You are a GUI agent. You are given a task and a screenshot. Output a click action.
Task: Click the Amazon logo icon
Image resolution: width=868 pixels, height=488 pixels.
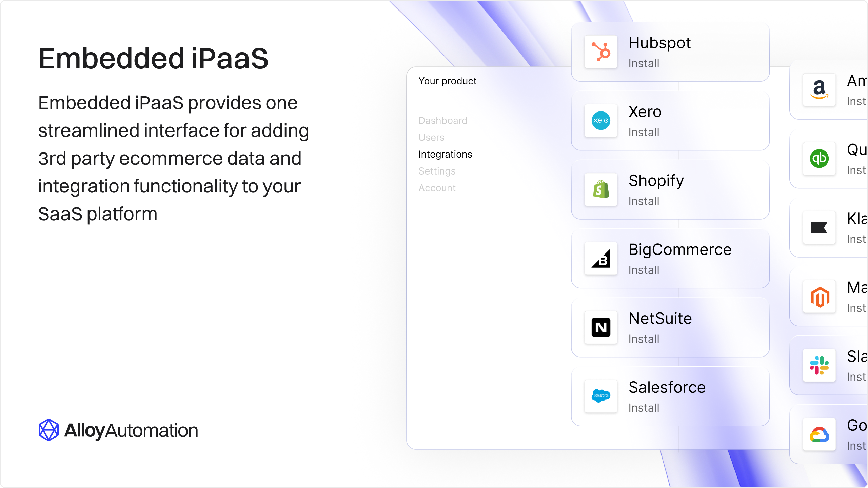click(819, 90)
